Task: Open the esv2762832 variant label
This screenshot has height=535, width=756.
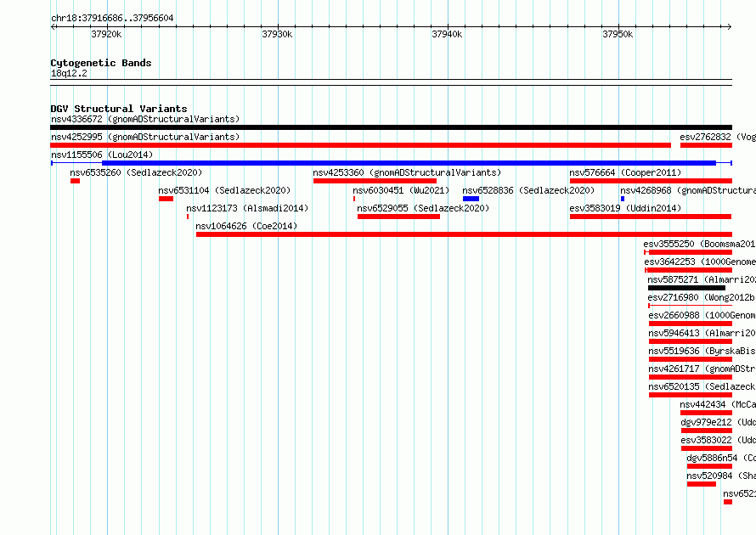Action: point(718,137)
